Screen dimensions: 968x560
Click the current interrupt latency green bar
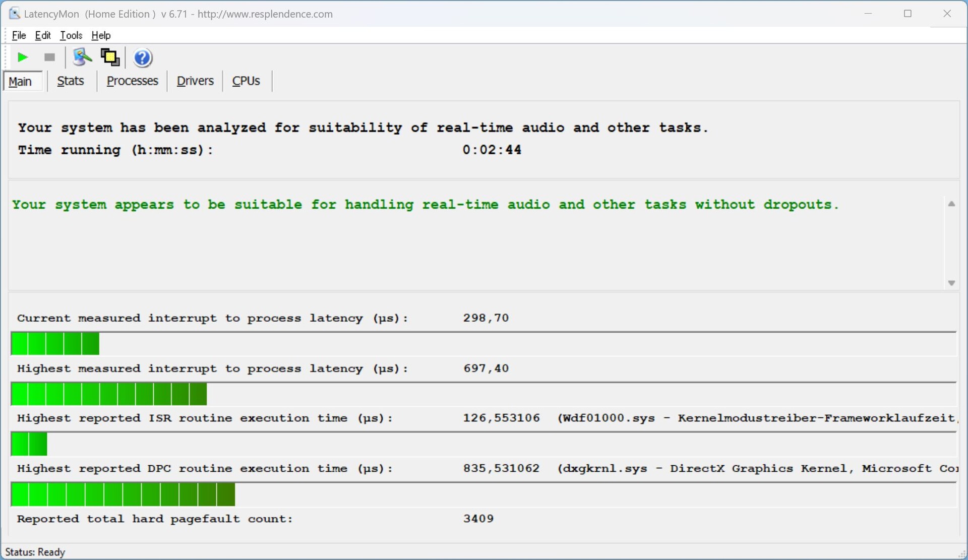tap(55, 344)
